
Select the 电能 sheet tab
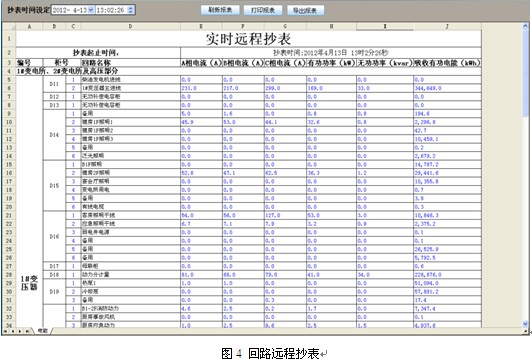point(42,331)
